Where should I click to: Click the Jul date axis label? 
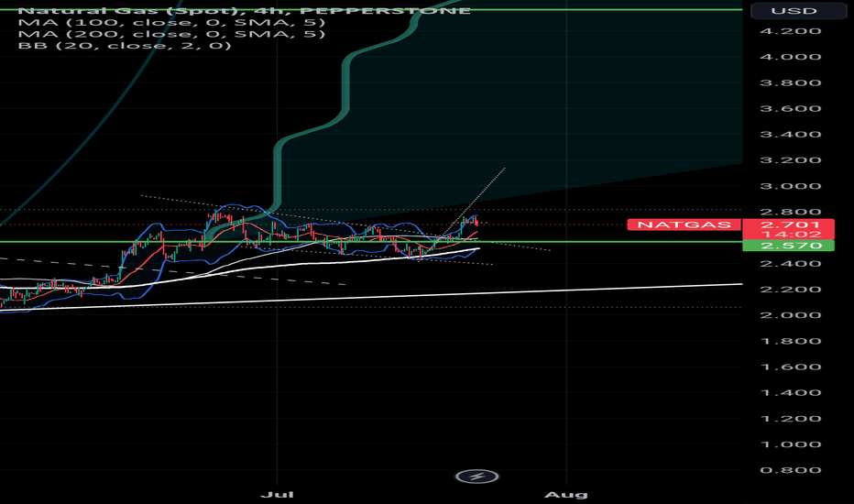278,495
